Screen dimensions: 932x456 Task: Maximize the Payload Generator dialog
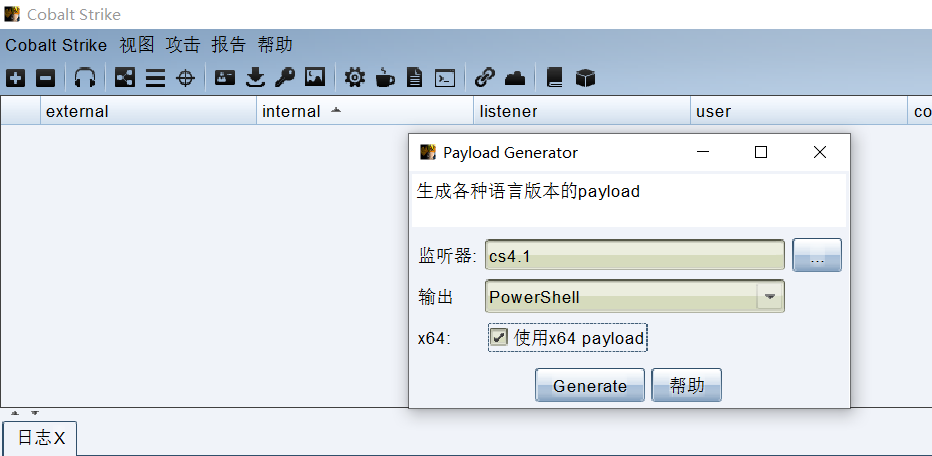point(761,152)
